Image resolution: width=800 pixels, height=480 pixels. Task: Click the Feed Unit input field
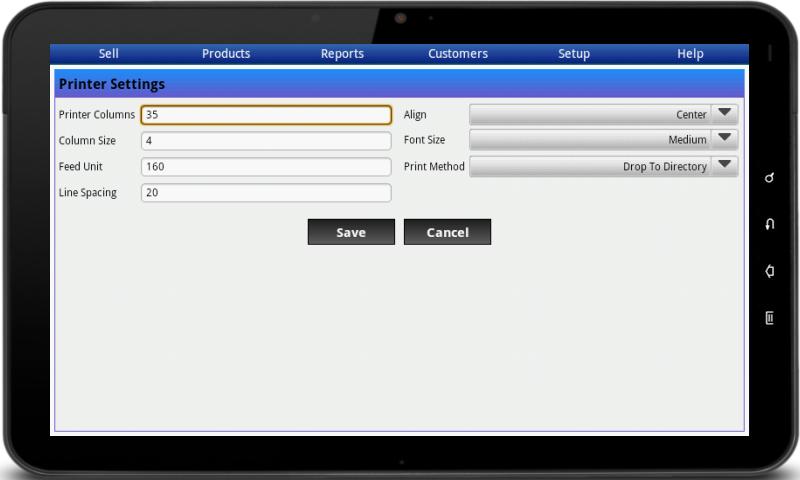(266, 167)
